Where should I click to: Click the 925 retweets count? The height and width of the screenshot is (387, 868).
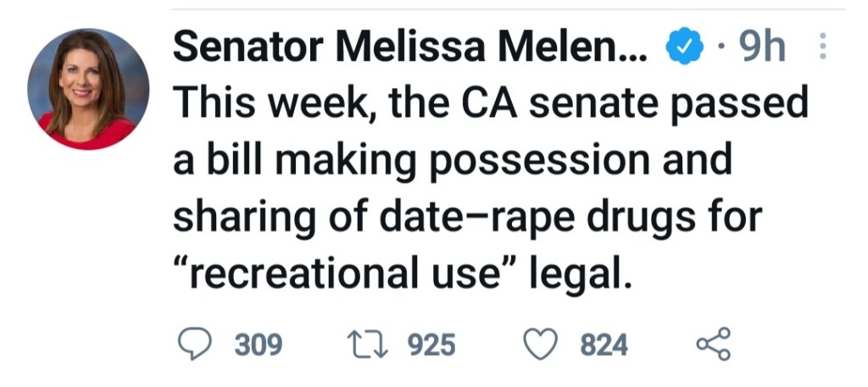pyautogui.click(x=431, y=346)
